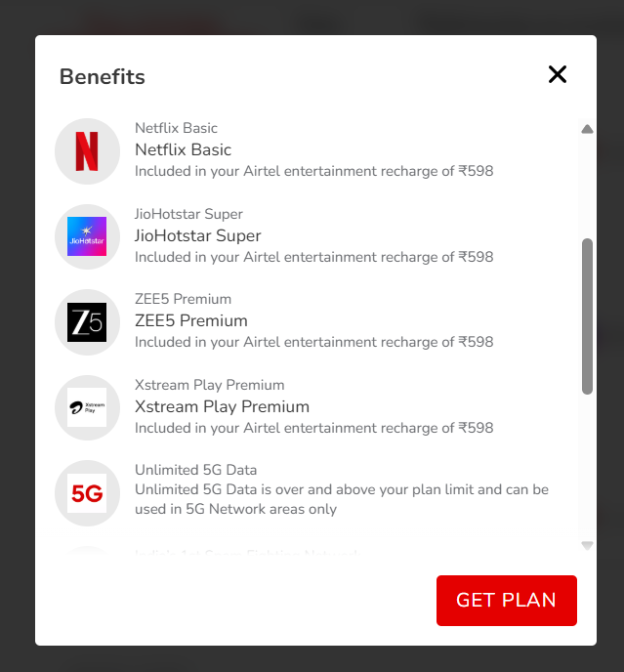This screenshot has width=624, height=672.
Task: Click the ZEE5 ₹598 recharge description
Action: click(x=313, y=342)
